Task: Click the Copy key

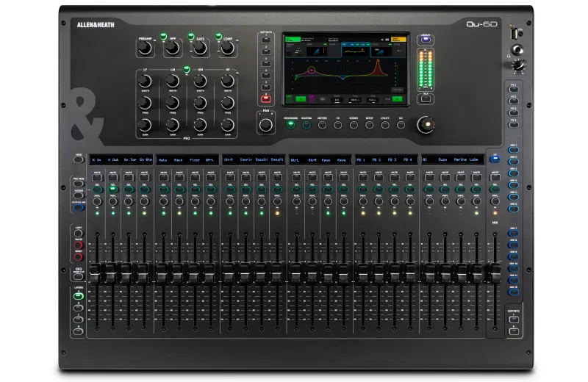Action: [x=79, y=233]
